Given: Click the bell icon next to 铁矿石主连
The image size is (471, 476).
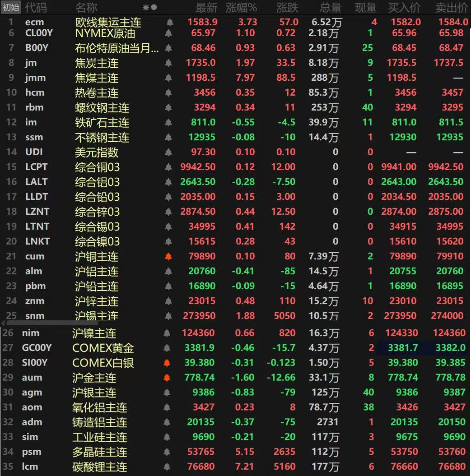Looking at the screenshot, I should (168, 122).
